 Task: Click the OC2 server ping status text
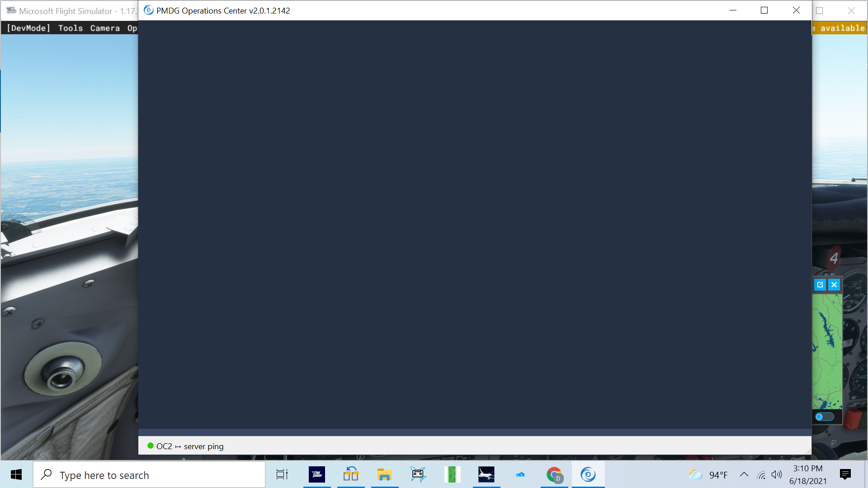(x=190, y=446)
